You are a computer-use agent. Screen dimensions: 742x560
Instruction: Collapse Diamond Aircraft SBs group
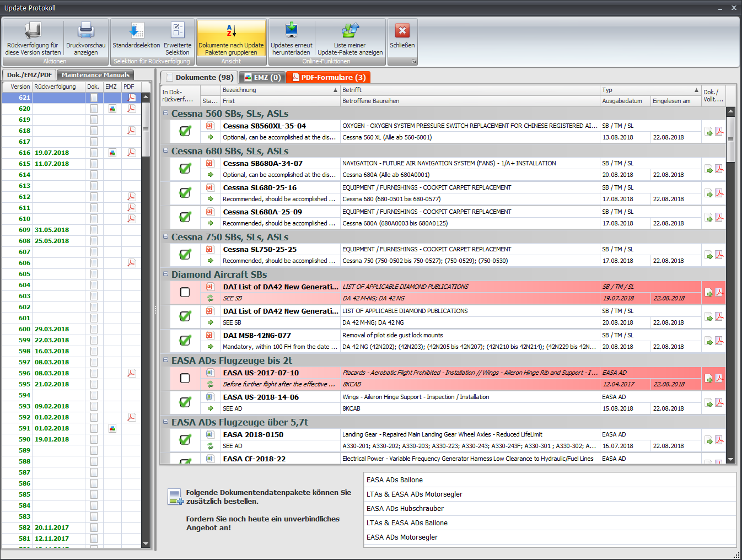[166, 274]
